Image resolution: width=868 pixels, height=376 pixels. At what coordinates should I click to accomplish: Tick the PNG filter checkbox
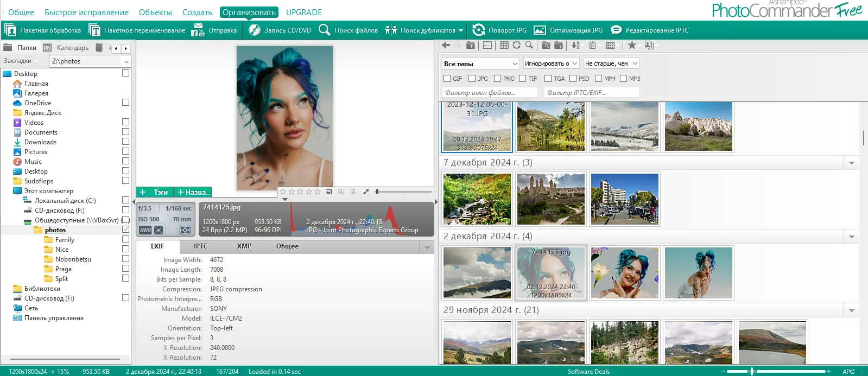(x=497, y=79)
